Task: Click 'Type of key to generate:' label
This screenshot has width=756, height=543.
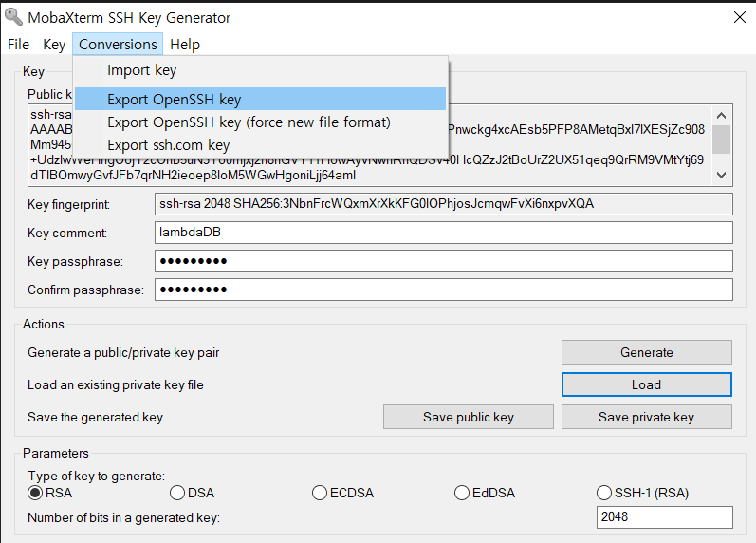Action: (97, 477)
